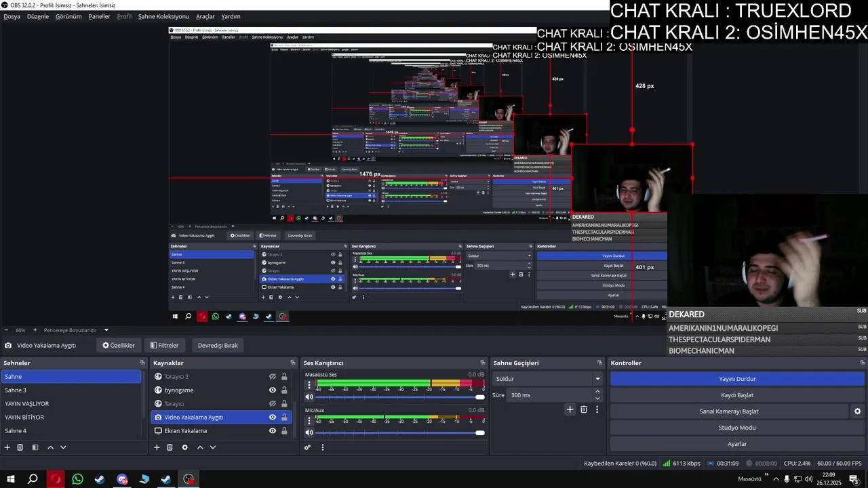
Task: Move source down in Kaynaklar toolbar
Action: 213,447
